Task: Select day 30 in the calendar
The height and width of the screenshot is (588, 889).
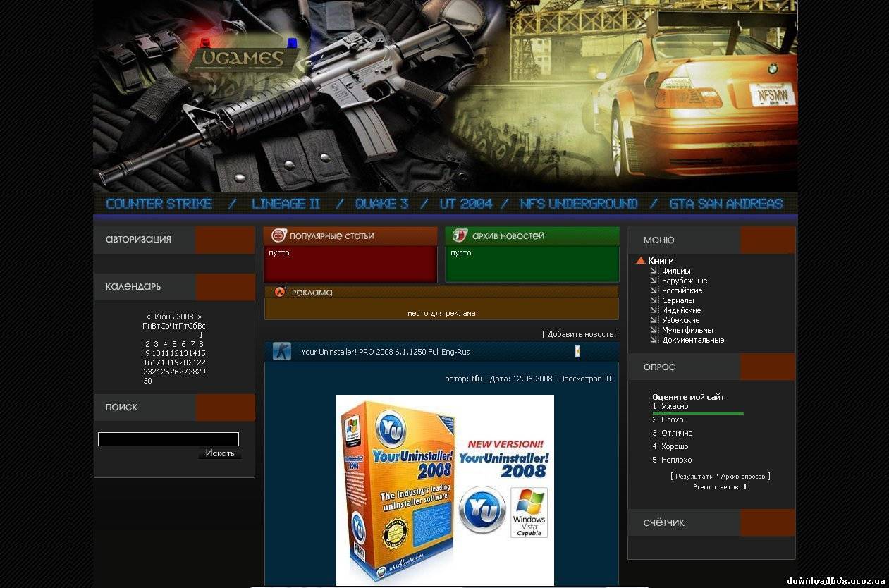Action: click(x=147, y=381)
